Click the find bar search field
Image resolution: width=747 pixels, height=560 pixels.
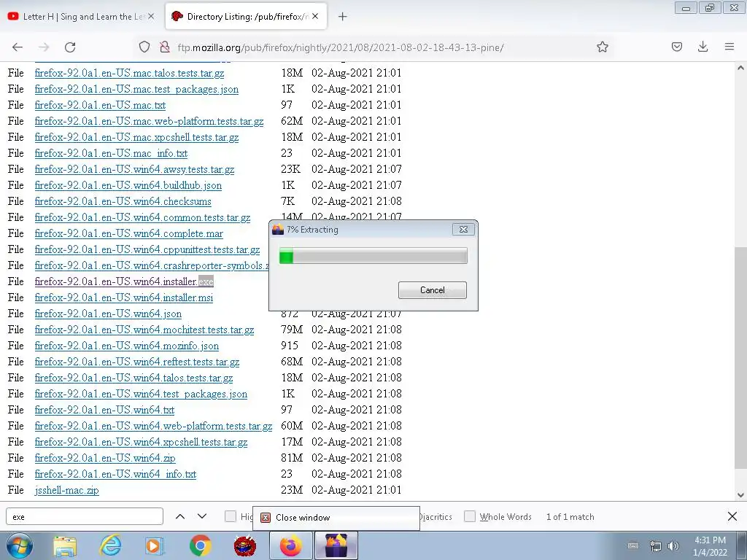[x=85, y=517]
